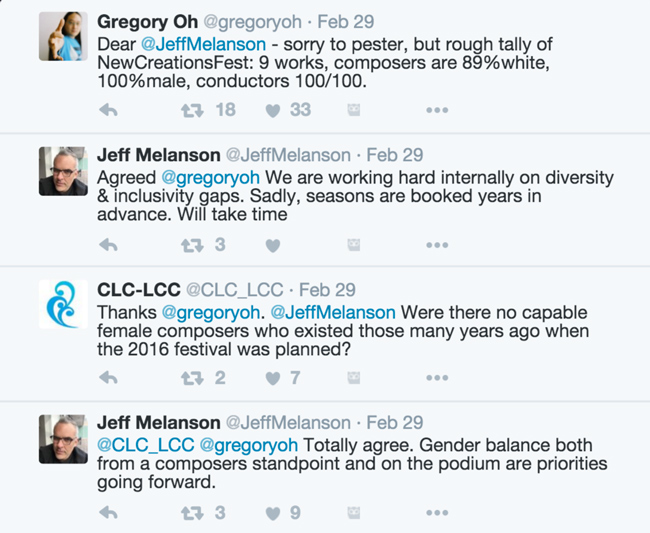Retweet Jeff Melanson's 'Totally agree' tweet
Image resolution: width=650 pixels, height=533 pixels.
point(192,513)
